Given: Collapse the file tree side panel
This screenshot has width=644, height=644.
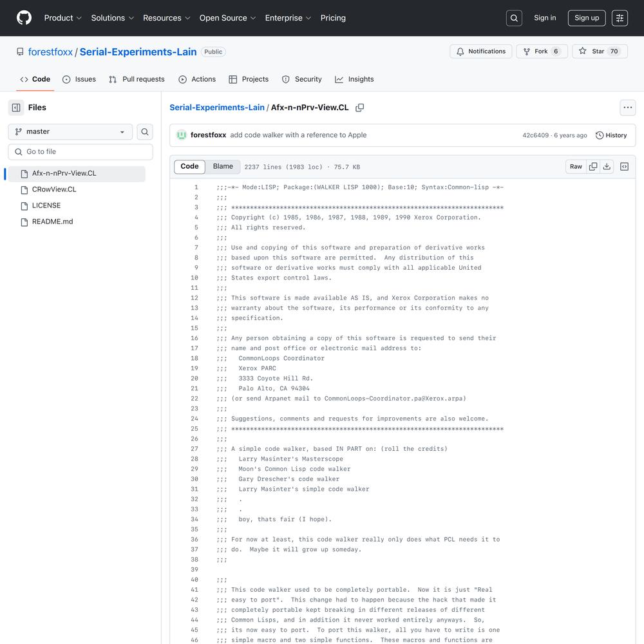Looking at the screenshot, I should [x=16, y=108].
